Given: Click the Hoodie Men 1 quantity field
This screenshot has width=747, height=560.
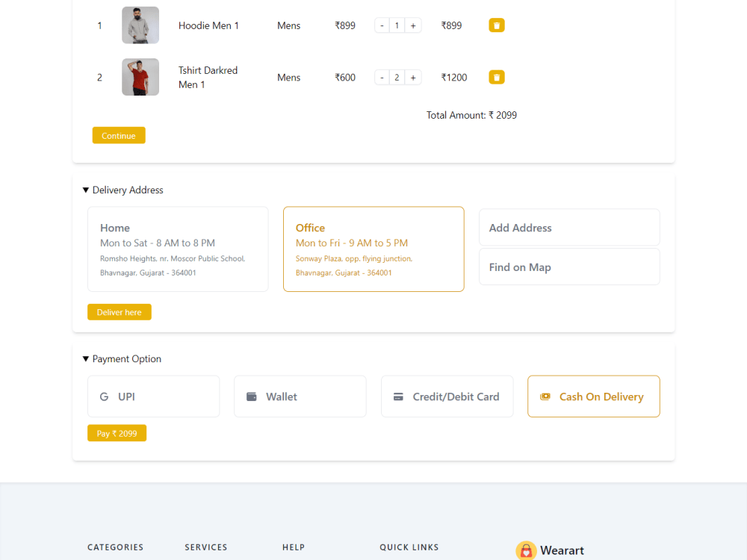Looking at the screenshot, I should pyautogui.click(x=397, y=25).
